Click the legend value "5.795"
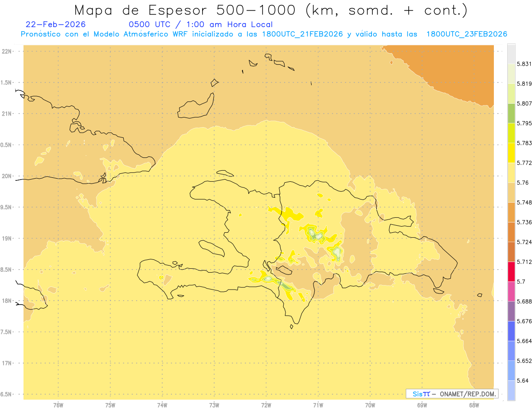The height and width of the screenshot is (411, 532). click(x=524, y=123)
